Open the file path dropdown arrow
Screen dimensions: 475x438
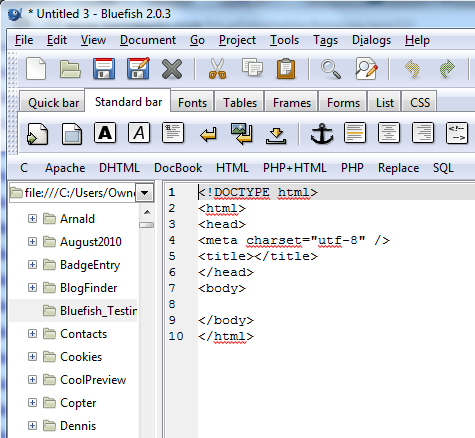(144, 193)
